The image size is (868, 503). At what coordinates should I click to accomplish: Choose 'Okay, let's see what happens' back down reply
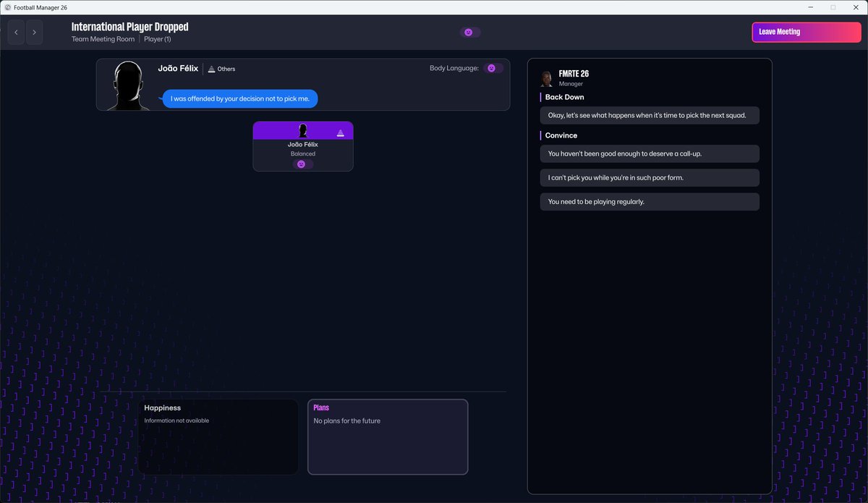[x=650, y=115]
